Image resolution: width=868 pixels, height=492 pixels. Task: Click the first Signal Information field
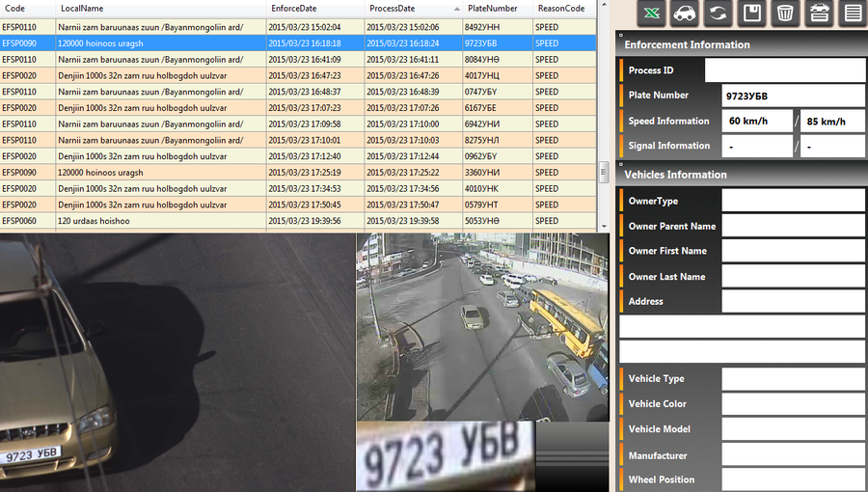[x=757, y=146]
